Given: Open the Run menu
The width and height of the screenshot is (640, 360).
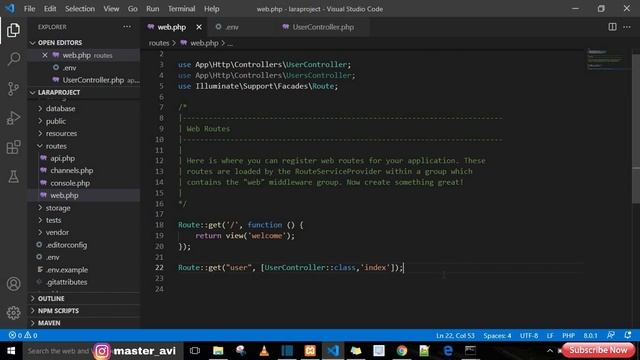Looking at the screenshot, I should pyautogui.click(x=153, y=9).
